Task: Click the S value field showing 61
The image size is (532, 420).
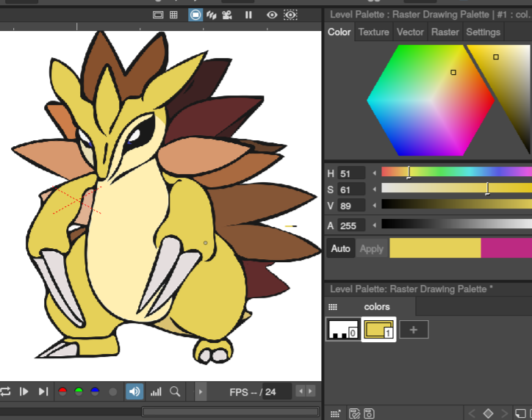Action: (x=352, y=189)
